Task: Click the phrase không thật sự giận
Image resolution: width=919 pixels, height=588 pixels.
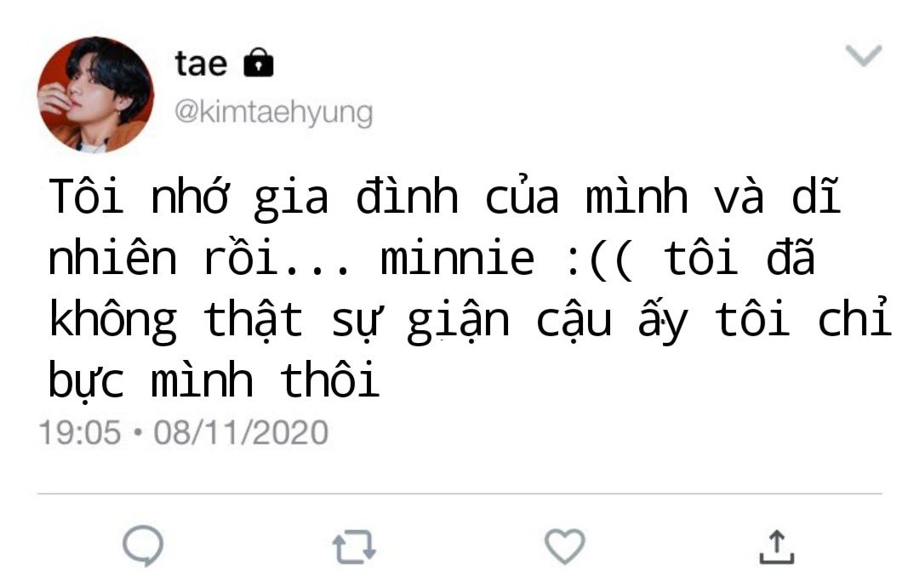Action: point(279,321)
